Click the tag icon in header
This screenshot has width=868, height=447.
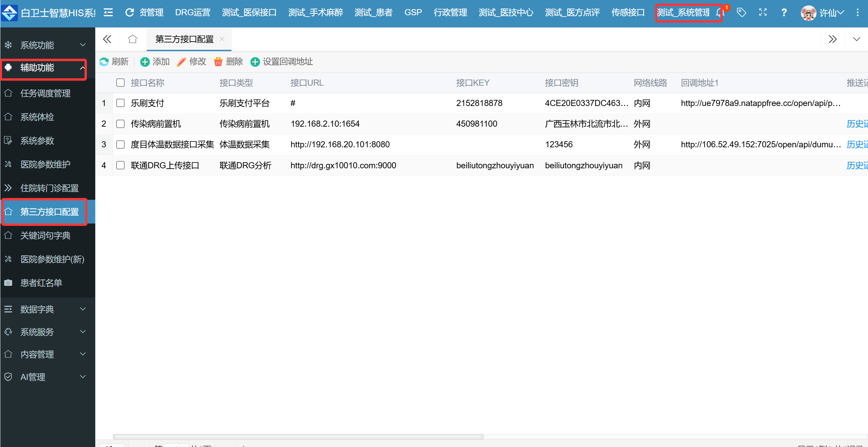click(741, 13)
